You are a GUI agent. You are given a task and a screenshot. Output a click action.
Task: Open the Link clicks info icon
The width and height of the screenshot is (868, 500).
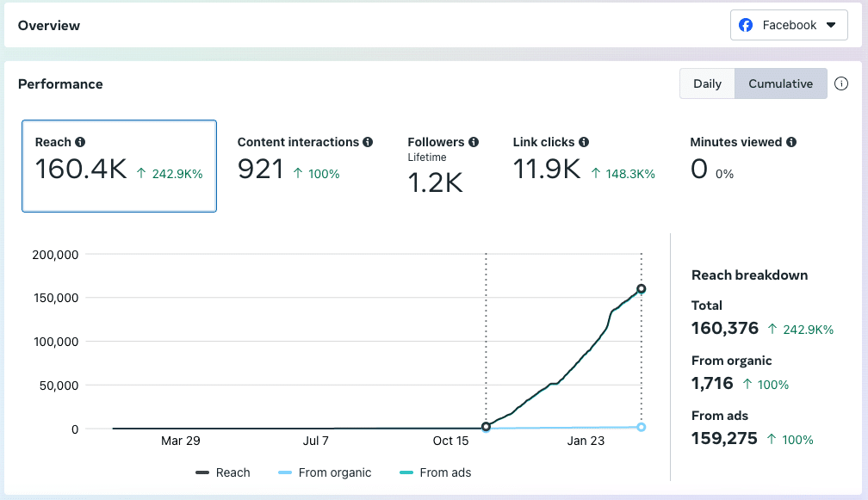click(x=584, y=141)
